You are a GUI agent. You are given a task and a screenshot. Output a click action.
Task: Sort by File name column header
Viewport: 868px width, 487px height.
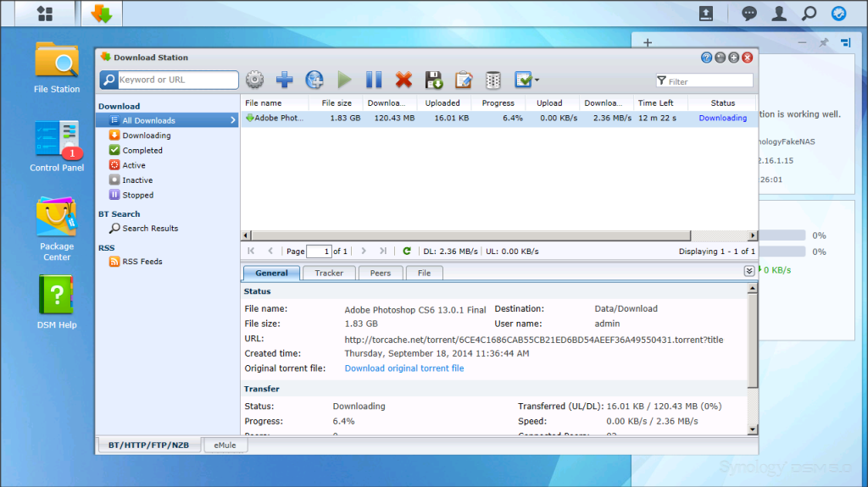pos(275,103)
